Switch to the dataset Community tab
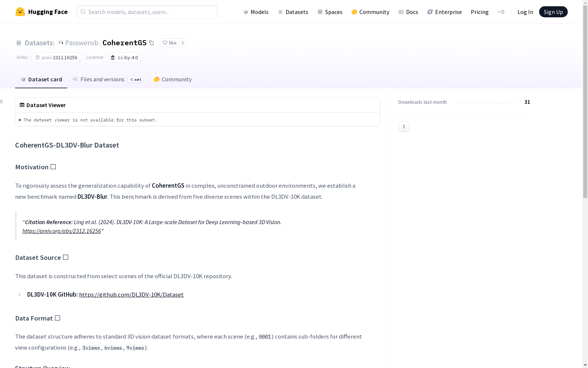This screenshot has height=368, width=588. (173, 79)
